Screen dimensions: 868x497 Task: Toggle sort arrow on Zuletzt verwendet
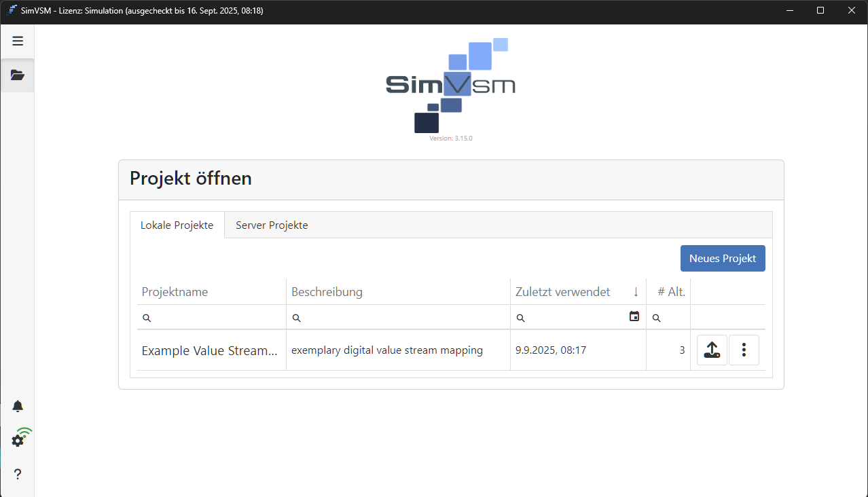pos(636,292)
